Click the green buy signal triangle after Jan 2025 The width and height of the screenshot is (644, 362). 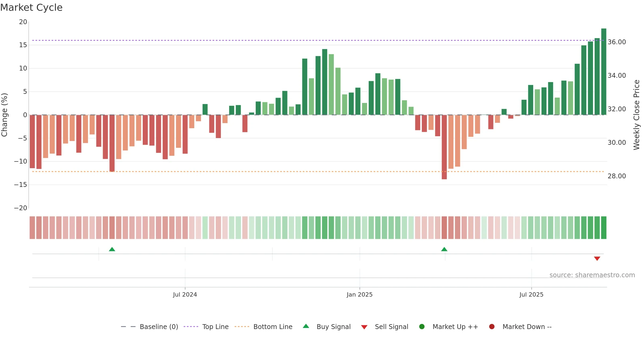[444, 249]
